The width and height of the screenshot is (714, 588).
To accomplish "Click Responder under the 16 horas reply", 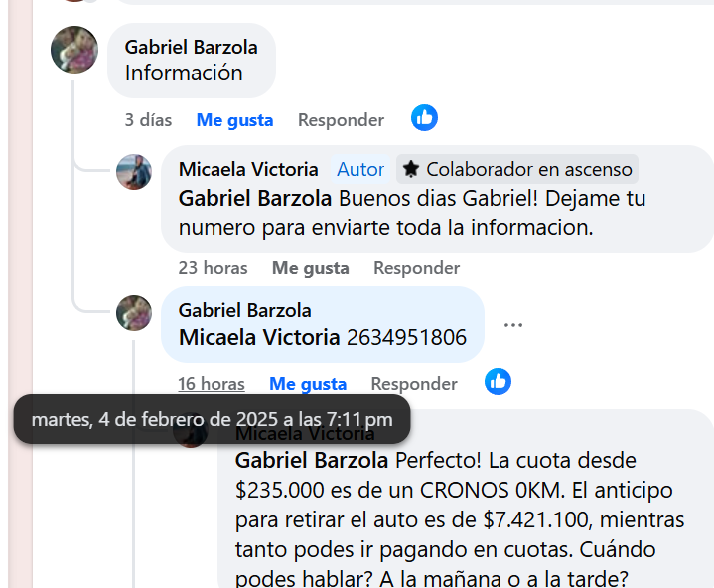I will click(414, 384).
